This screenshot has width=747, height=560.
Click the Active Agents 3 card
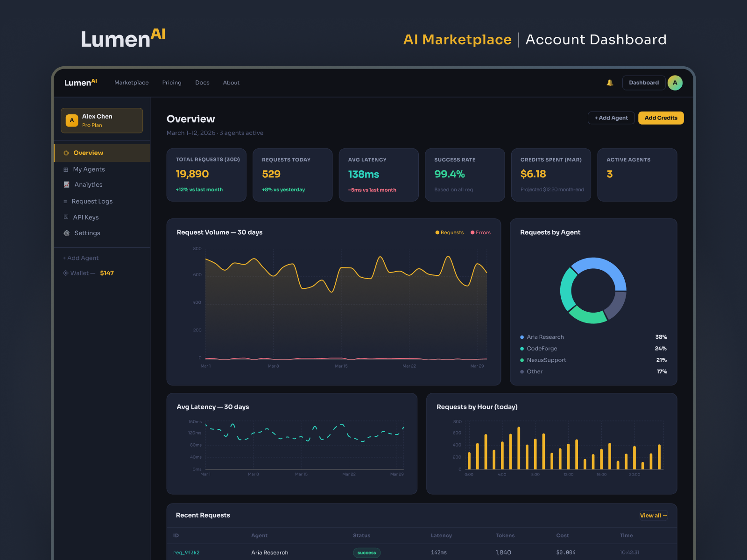(637, 175)
